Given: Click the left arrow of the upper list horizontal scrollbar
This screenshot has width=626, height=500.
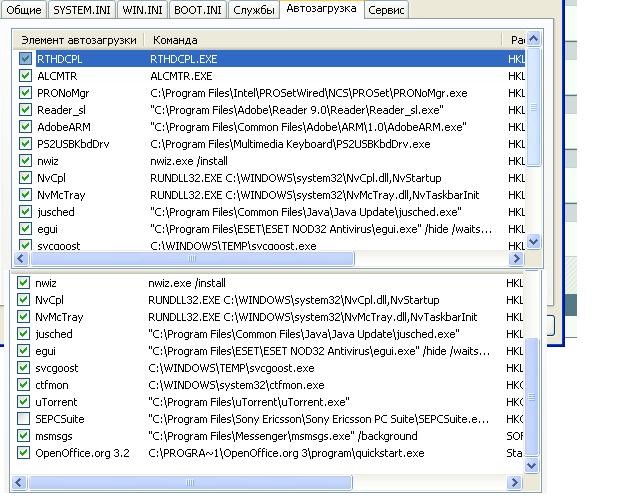Looking at the screenshot, I should (x=21, y=259).
